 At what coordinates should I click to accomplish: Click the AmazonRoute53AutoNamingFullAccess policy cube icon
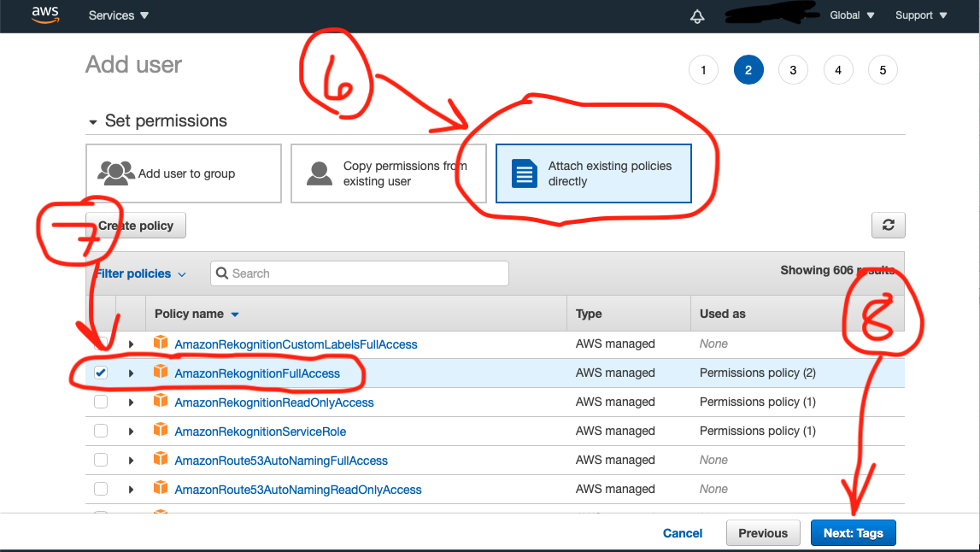click(161, 458)
